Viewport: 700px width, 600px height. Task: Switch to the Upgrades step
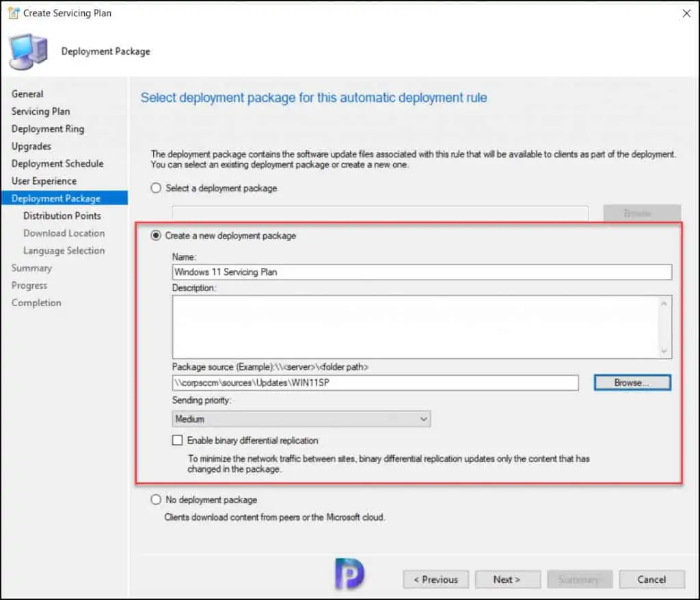pyautogui.click(x=31, y=146)
